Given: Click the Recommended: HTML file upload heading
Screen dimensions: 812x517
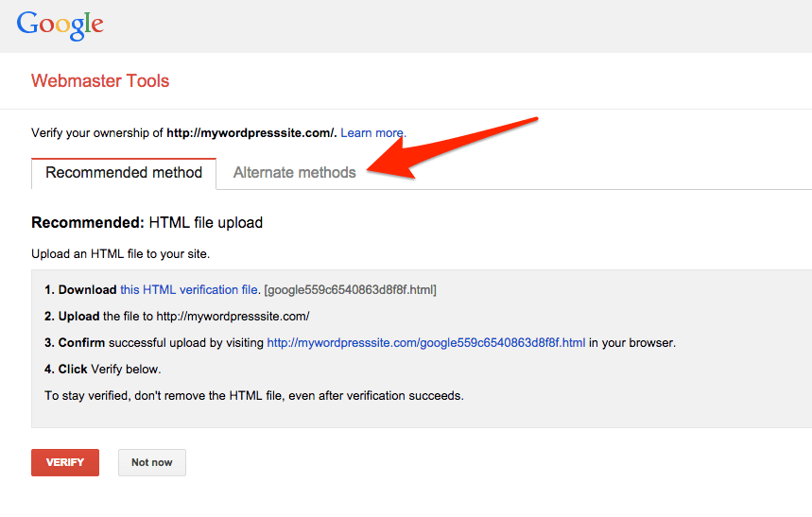Looking at the screenshot, I should 147,223.
